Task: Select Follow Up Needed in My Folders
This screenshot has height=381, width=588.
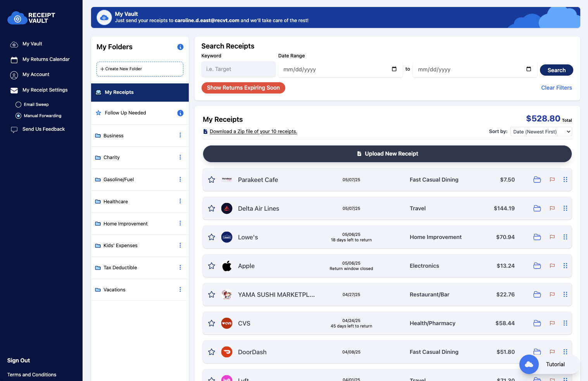Action: pos(125,113)
